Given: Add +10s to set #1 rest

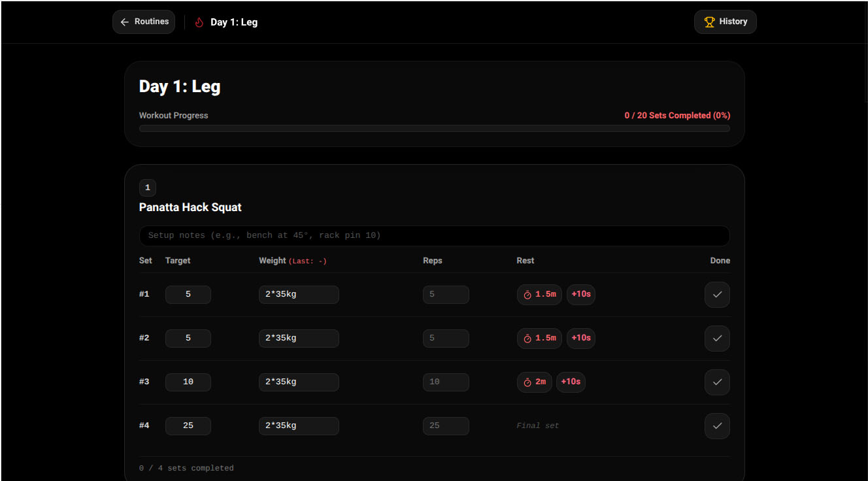Looking at the screenshot, I should click(581, 295).
